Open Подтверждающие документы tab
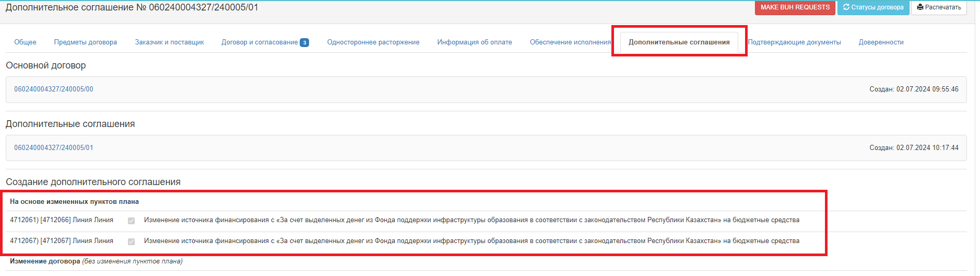This screenshot has height=276, width=980. [795, 42]
